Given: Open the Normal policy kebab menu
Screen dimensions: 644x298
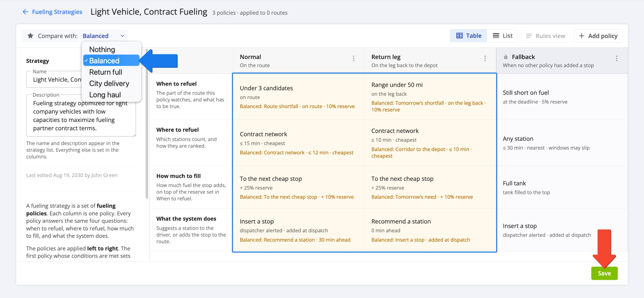Looking at the screenshot, I should 353,58.
